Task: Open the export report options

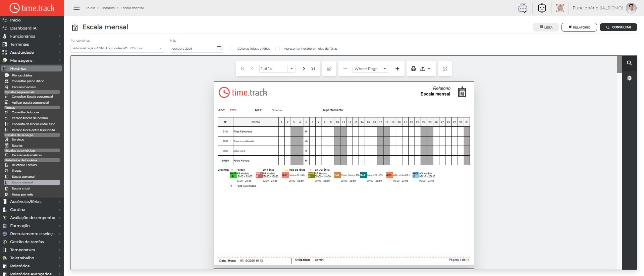Action: click(x=425, y=69)
